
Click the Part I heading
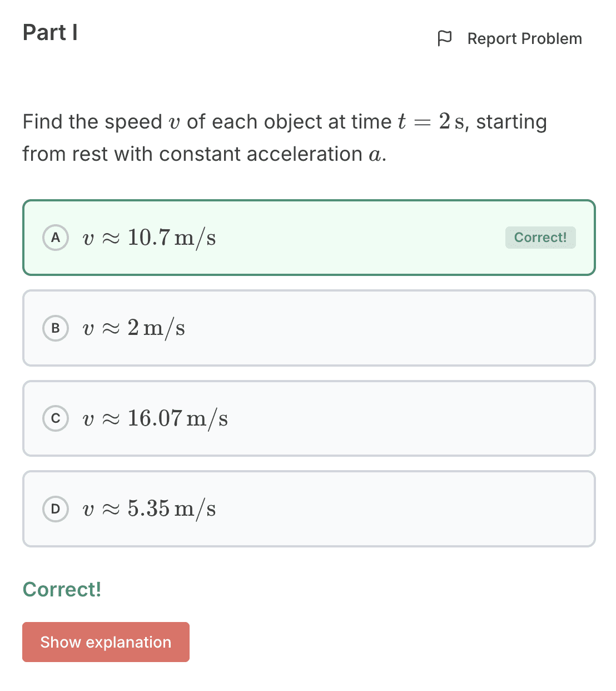pos(50,32)
